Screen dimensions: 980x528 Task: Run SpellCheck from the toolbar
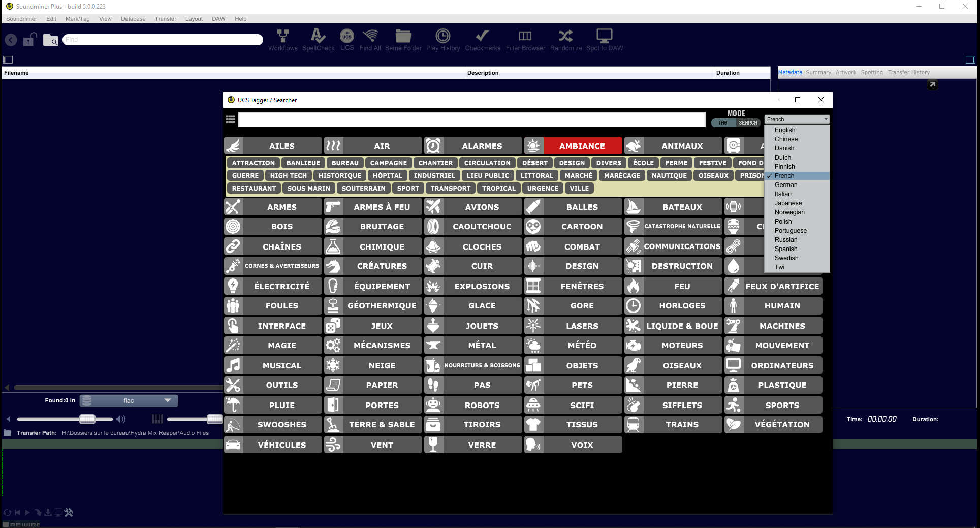(x=318, y=40)
